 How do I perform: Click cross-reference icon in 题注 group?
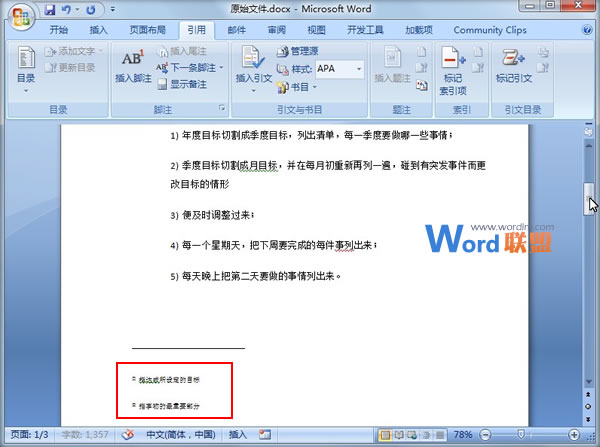pos(421,85)
